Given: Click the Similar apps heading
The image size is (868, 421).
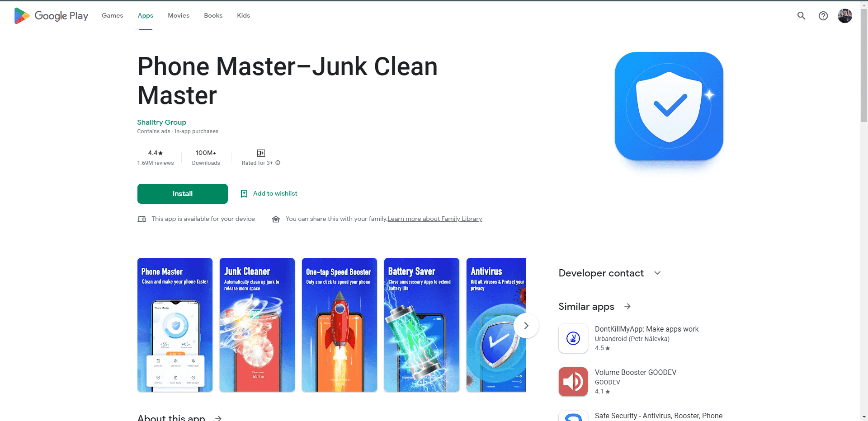Looking at the screenshot, I should (586, 307).
